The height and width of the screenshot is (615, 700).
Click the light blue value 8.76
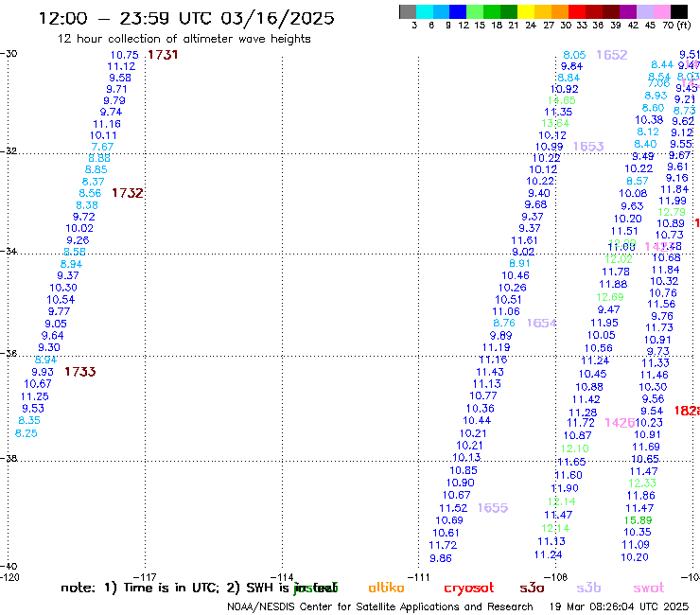tap(504, 323)
